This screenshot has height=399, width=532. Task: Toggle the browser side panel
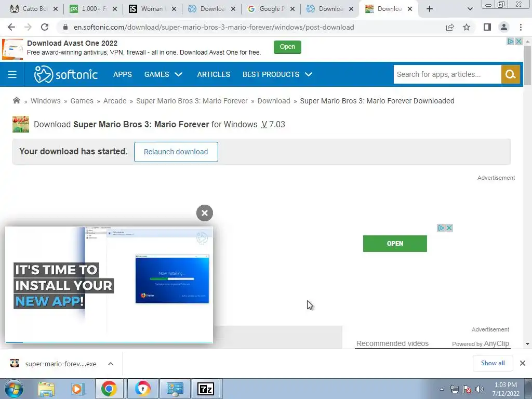tap(487, 27)
